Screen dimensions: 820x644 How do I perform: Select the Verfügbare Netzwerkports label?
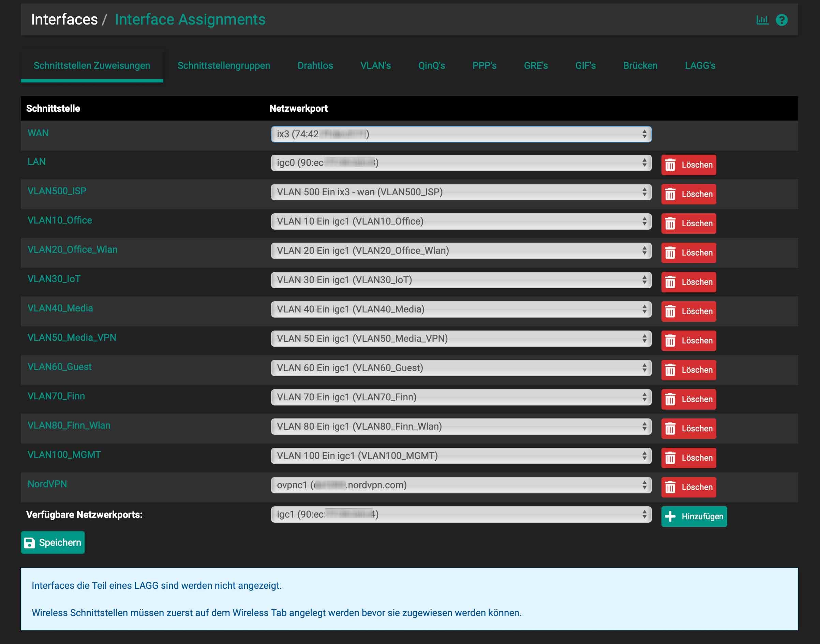(x=84, y=514)
